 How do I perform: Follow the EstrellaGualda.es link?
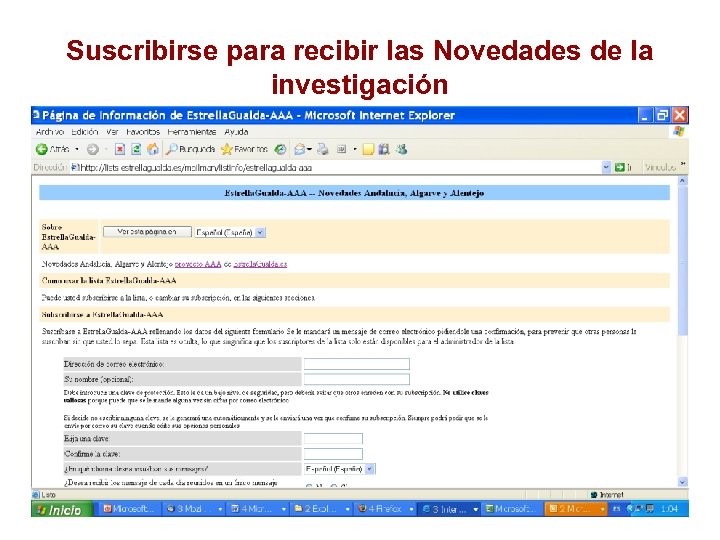(260, 264)
